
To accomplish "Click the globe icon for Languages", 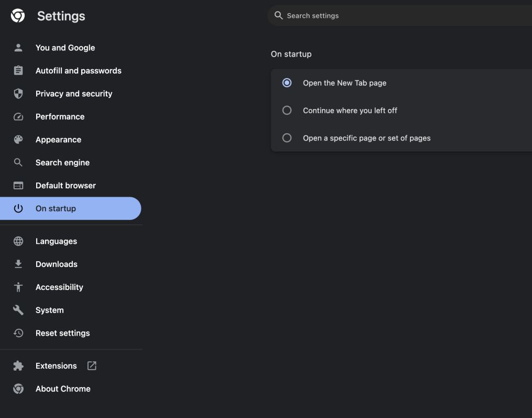I will [18, 241].
